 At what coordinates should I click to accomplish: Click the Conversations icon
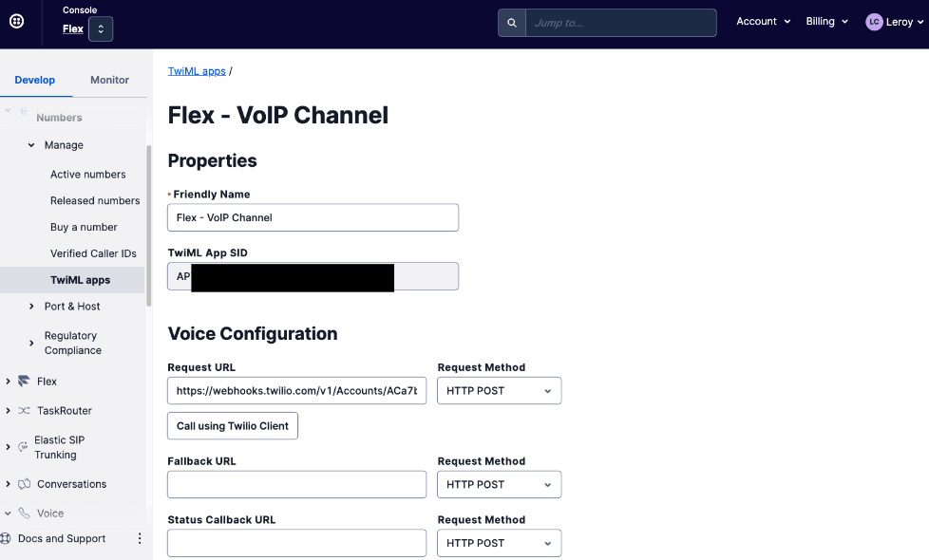click(24, 484)
